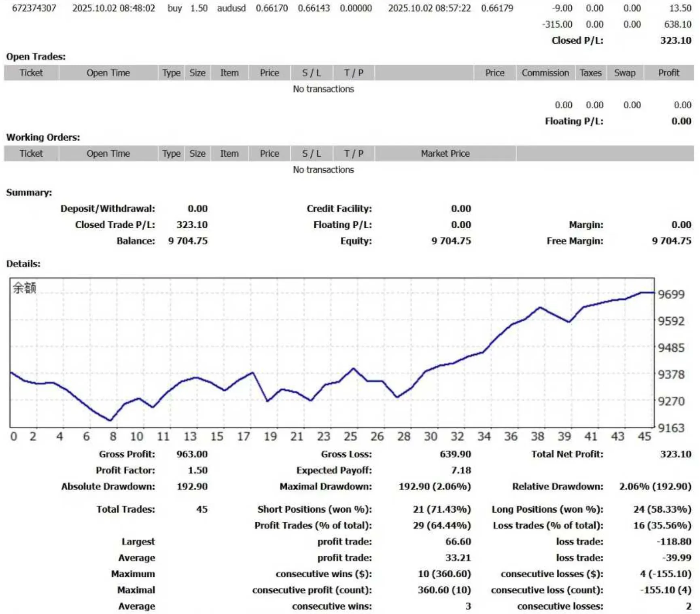Viewport: 700px width, 614px height.
Task: Select the Open Time column header
Action: pyautogui.click(x=108, y=73)
